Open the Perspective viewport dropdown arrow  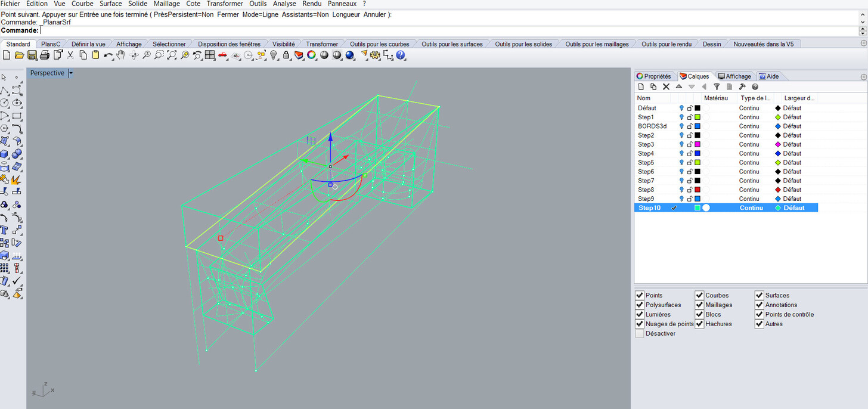click(70, 73)
